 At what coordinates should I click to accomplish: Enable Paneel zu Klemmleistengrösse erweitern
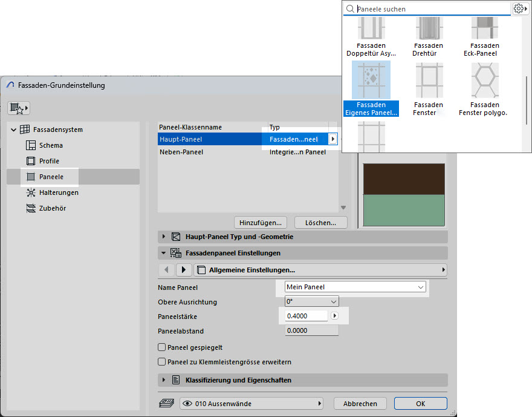pyautogui.click(x=162, y=362)
